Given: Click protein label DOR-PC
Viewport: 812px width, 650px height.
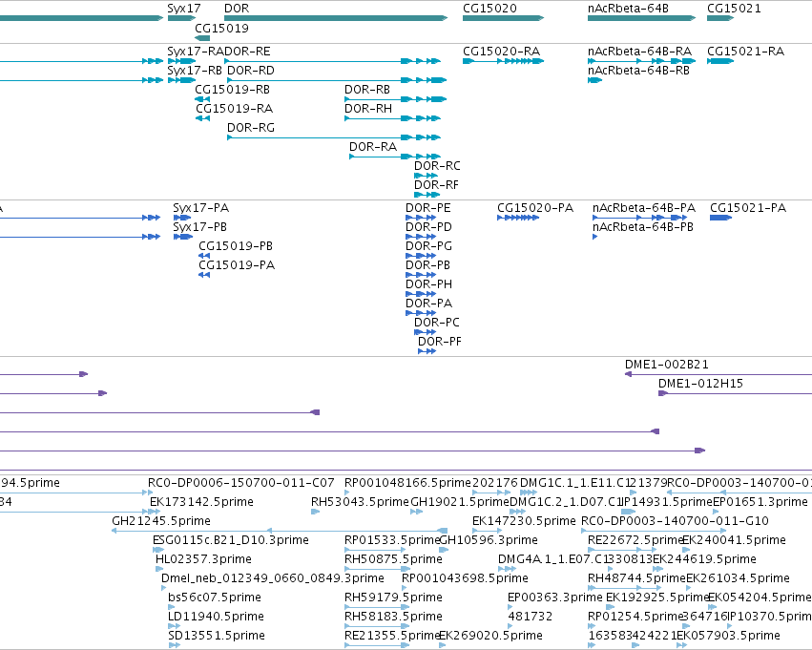Looking at the screenshot, I should tap(437, 323).
